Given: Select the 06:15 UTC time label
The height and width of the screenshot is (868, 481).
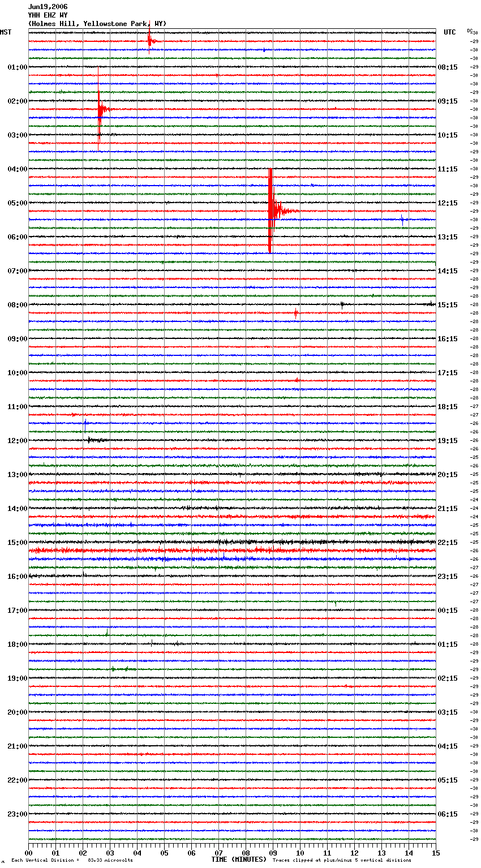Looking at the screenshot, I should 448,814.
